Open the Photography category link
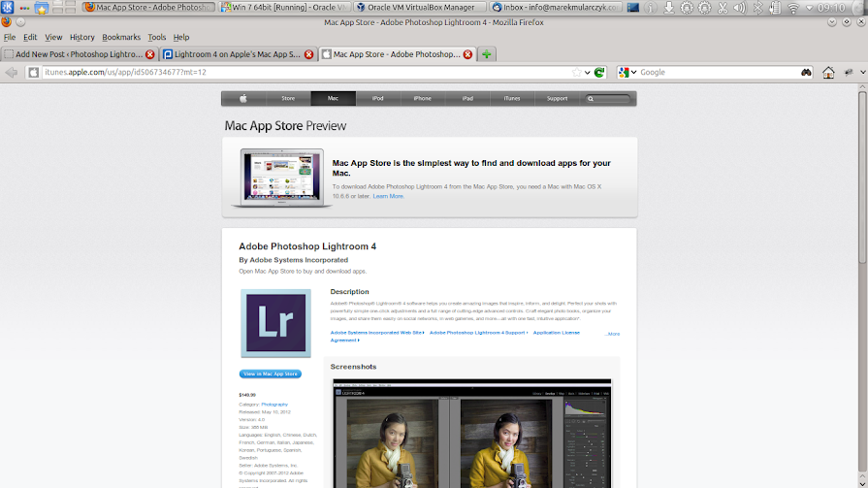868x488 pixels. [x=274, y=405]
